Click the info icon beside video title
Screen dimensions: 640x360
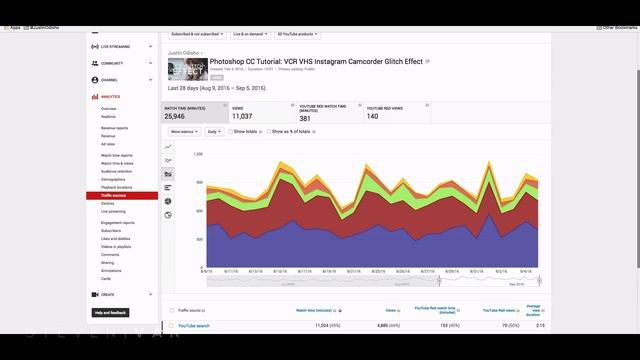(427, 62)
